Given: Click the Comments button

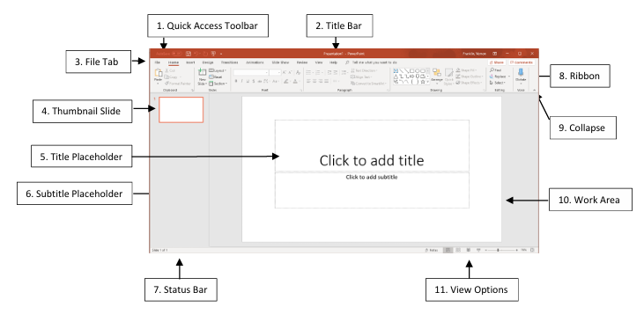Looking at the screenshot, I should tap(522, 62).
